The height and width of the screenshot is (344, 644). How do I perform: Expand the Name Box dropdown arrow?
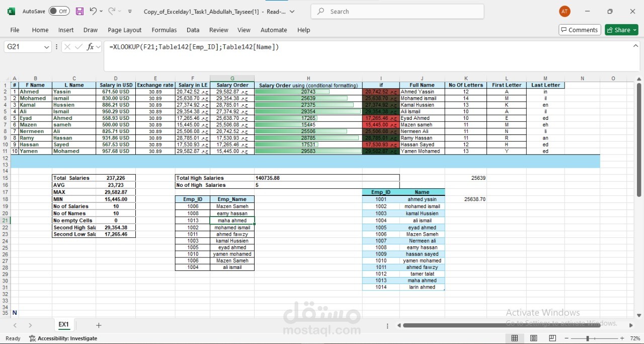(47, 47)
